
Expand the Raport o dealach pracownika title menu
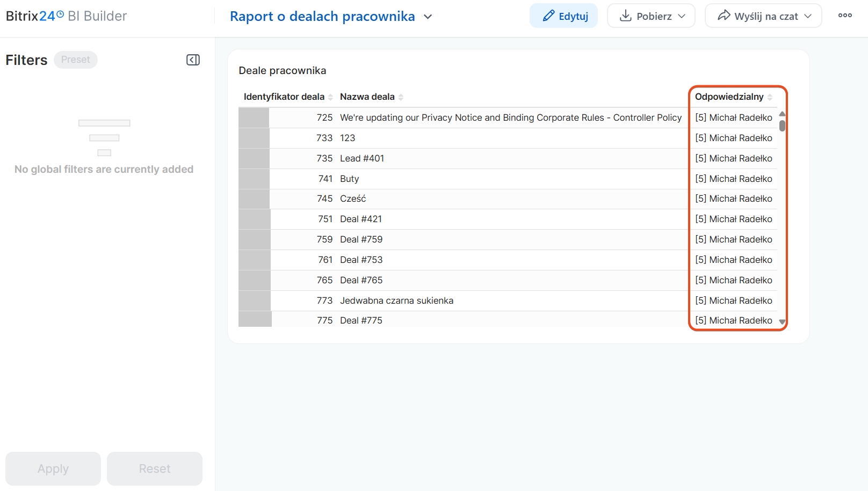tap(428, 17)
